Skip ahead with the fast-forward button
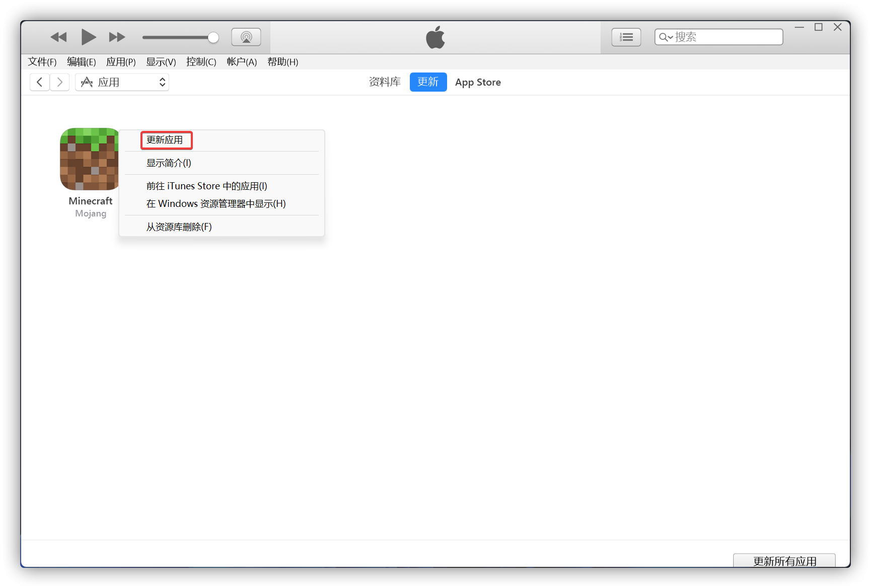 pyautogui.click(x=117, y=37)
